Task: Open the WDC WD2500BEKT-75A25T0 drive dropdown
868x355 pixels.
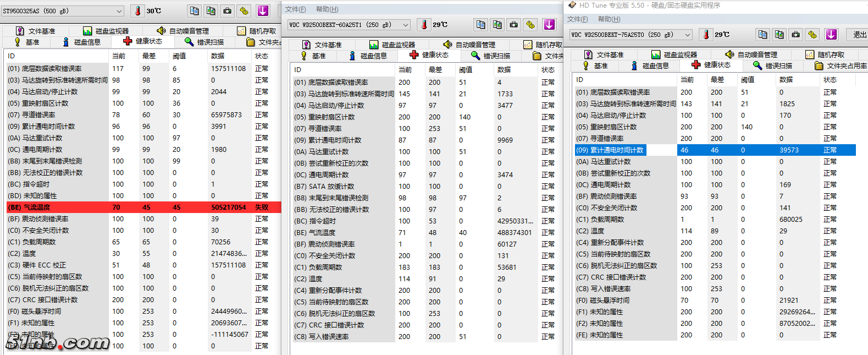Action: click(687, 35)
